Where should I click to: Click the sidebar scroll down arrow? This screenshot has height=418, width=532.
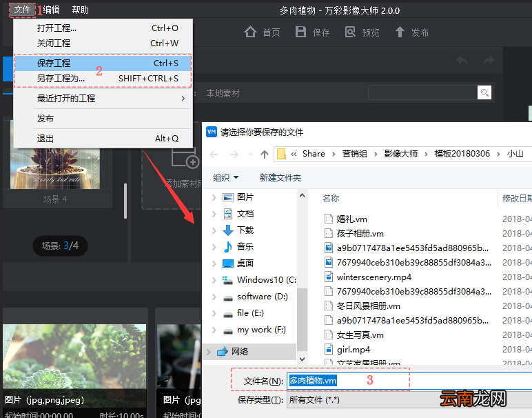[302, 359]
